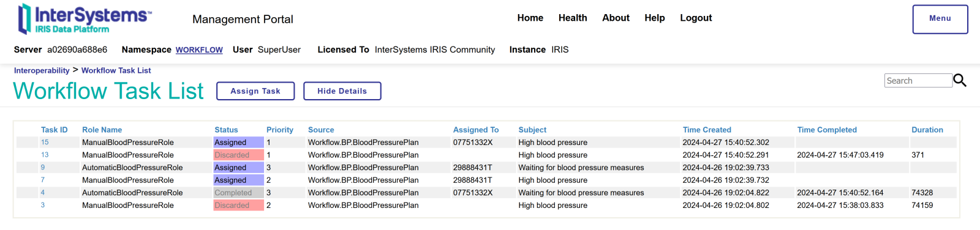Switch namespace via WORKFLOW link
Image resolution: width=980 pixels, height=230 pixels.
[x=199, y=50]
